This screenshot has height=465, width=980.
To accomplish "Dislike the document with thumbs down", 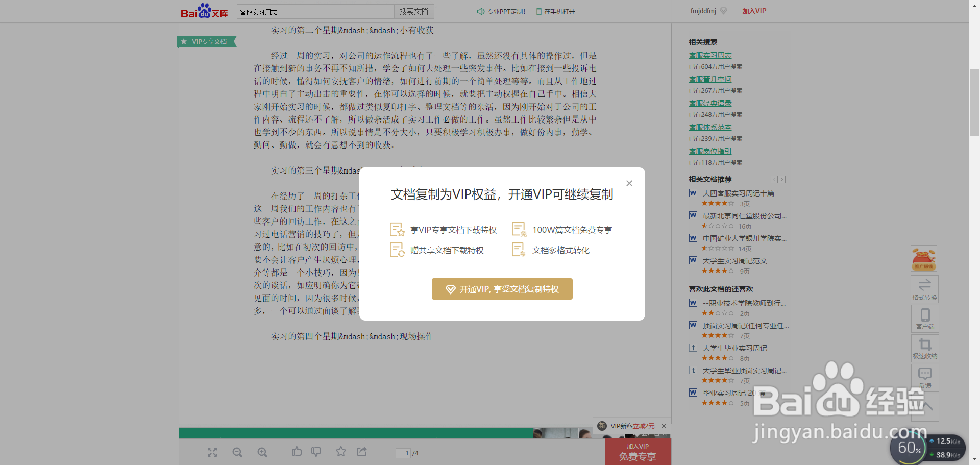I will (316, 452).
